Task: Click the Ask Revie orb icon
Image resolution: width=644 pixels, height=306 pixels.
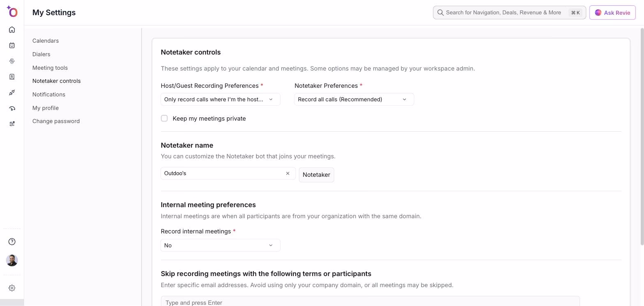Action: pos(598,13)
